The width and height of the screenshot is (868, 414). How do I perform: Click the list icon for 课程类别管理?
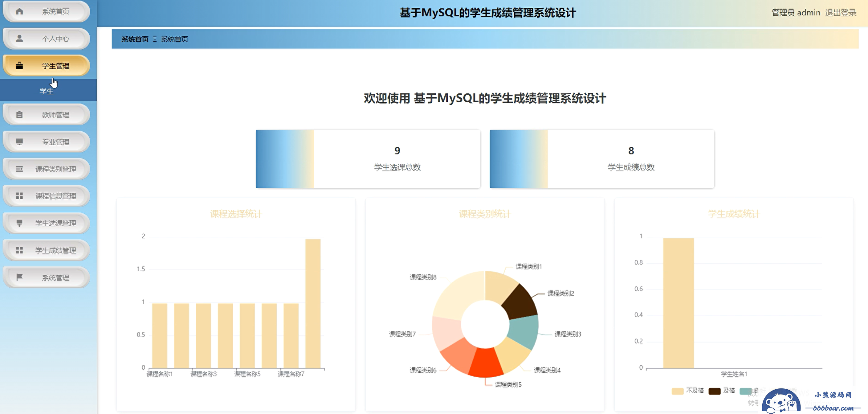coord(19,169)
